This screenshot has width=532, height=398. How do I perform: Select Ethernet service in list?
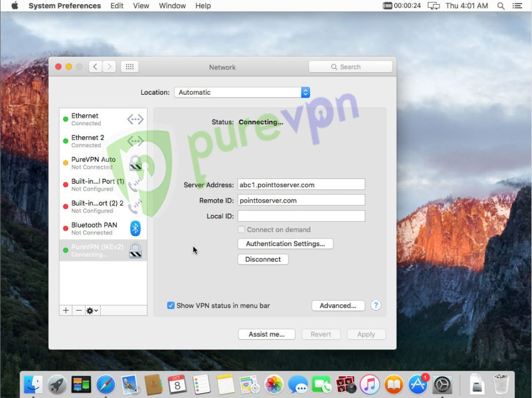point(103,120)
